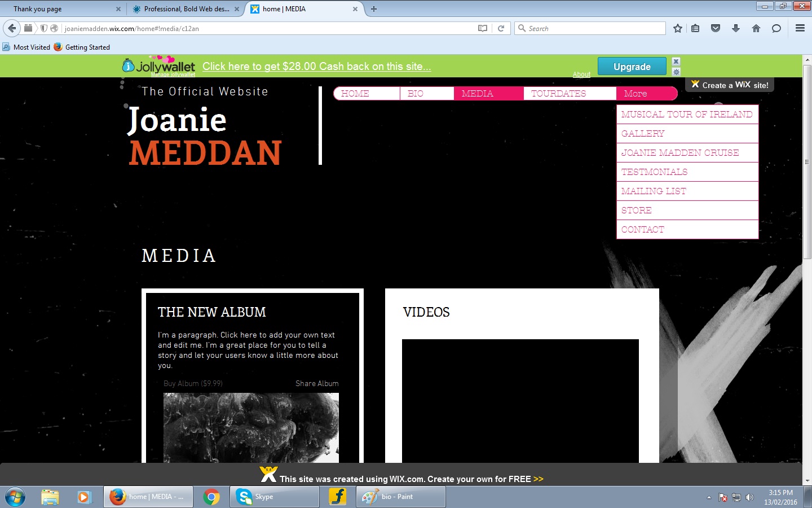Open Google Chrome from the taskbar
The height and width of the screenshot is (508, 812).
tap(211, 497)
